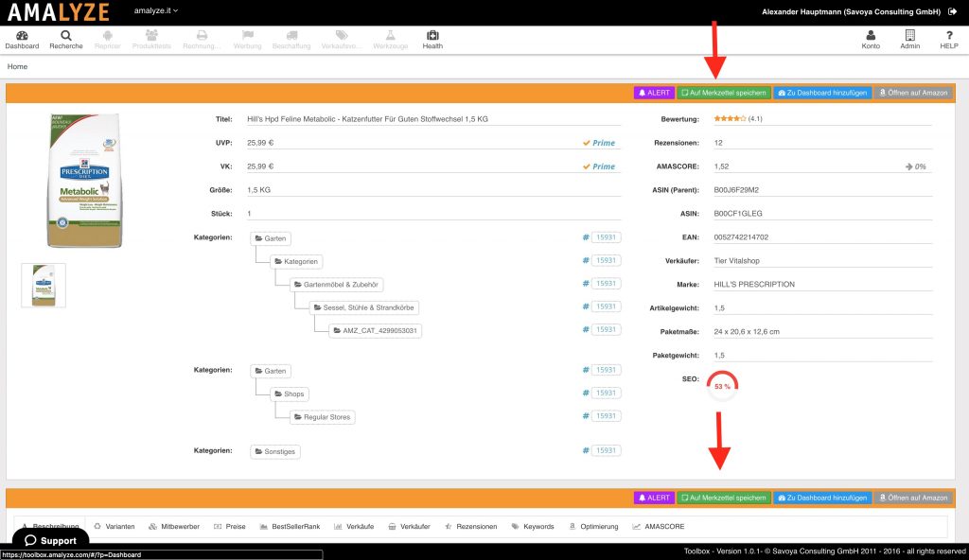Click the brand HILL'S PRESCRIPTION

(x=754, y=285)
